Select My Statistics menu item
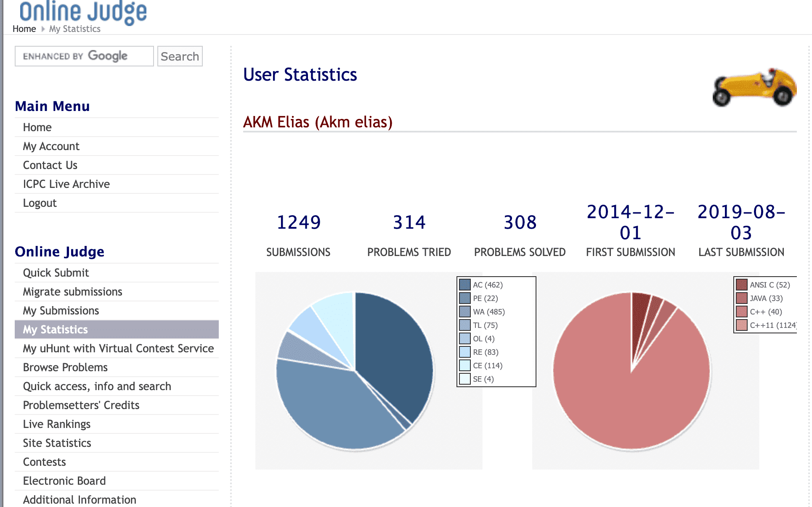The width and height of the screenshot is (812, 507). [55, 330]
